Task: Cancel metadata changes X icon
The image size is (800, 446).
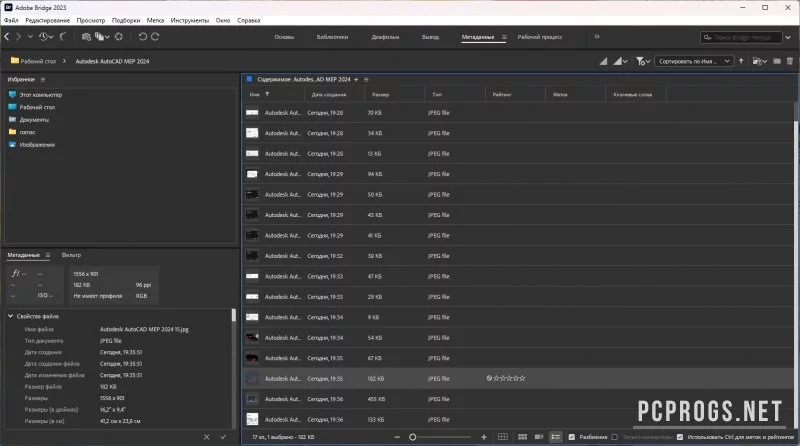Action: coord(206,437)
